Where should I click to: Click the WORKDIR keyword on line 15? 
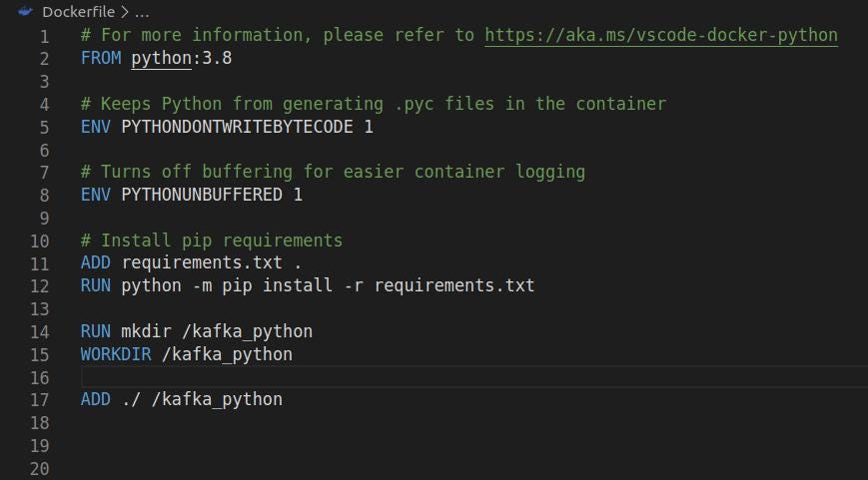click(x=116, y=354)
